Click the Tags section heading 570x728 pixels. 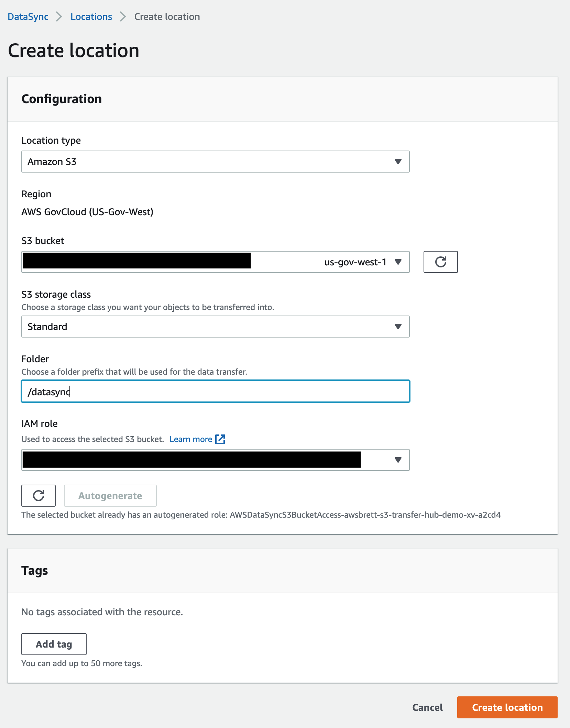[34, 571]
